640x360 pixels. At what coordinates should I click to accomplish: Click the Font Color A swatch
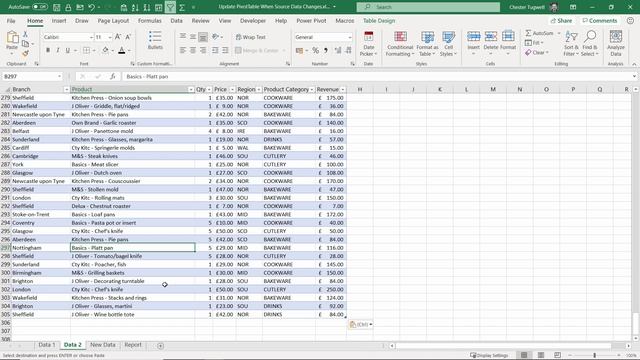(122, 50)
